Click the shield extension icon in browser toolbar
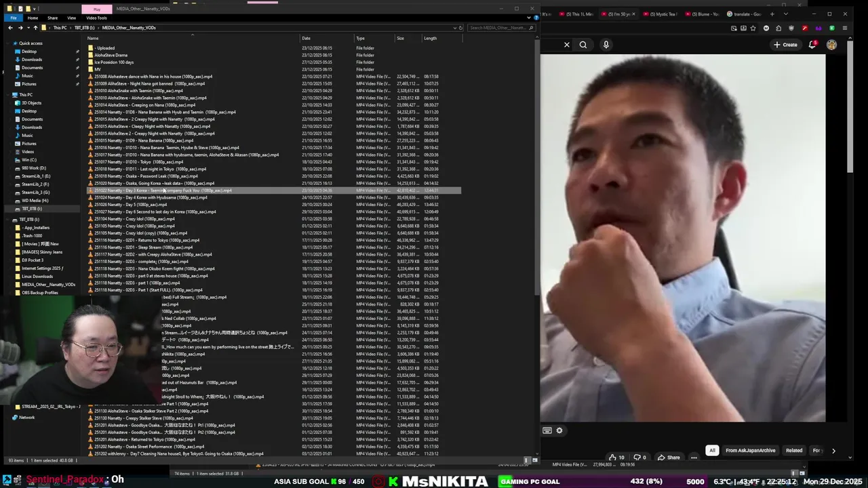 tap(791, 28)
